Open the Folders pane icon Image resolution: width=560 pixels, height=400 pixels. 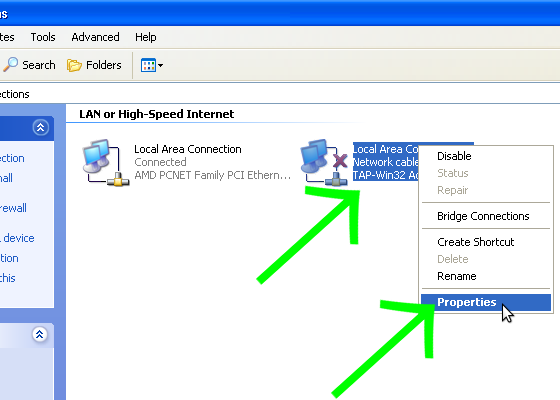(x=74, y=65)
